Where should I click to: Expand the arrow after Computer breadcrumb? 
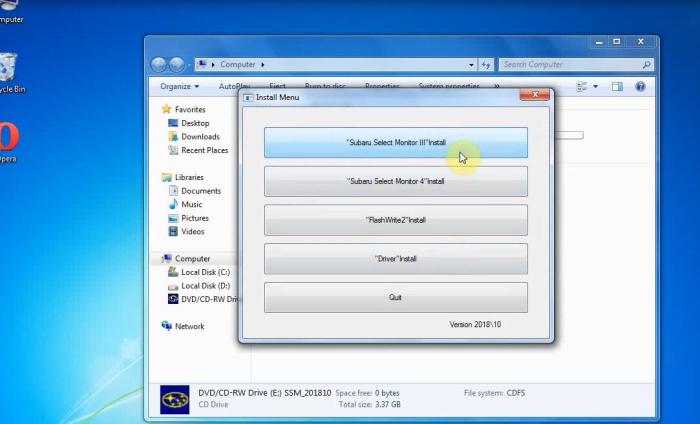pyautogui.click(x=263, y=65)
